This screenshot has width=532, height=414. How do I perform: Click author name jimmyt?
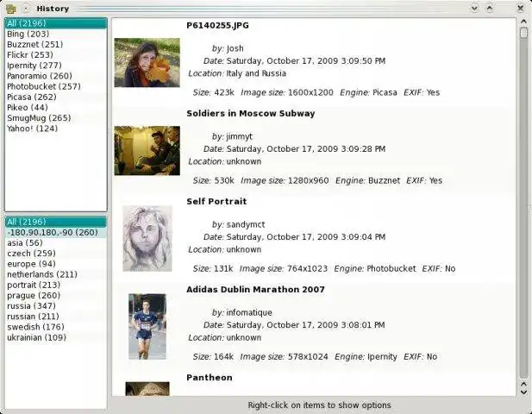point(239,137)
